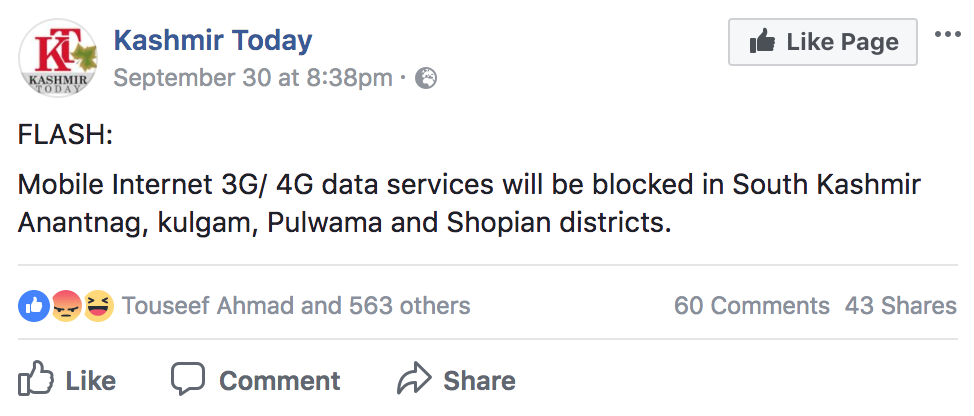Click the Share label below the post
The image size is (974, 416).
[x=479, y=381]
